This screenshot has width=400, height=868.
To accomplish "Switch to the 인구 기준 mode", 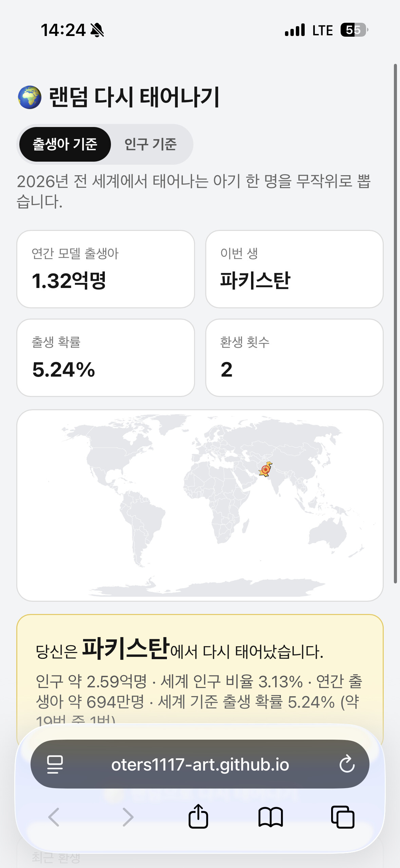I will [151, 144].
